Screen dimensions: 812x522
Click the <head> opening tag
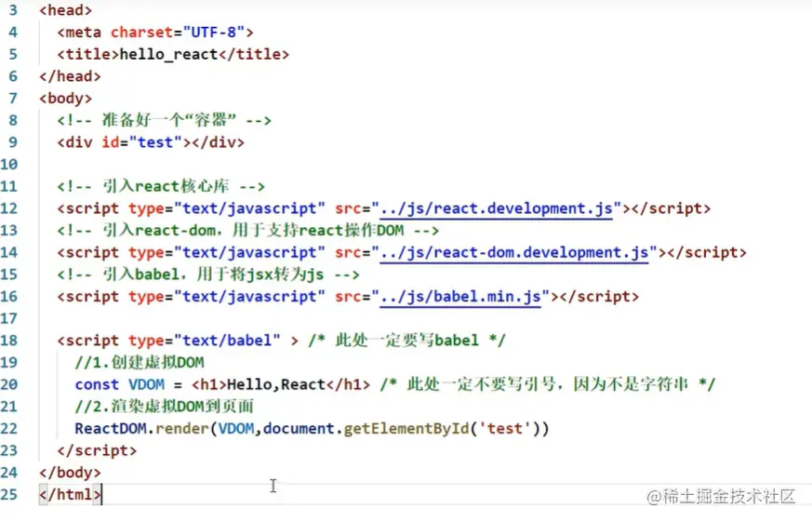66,10
